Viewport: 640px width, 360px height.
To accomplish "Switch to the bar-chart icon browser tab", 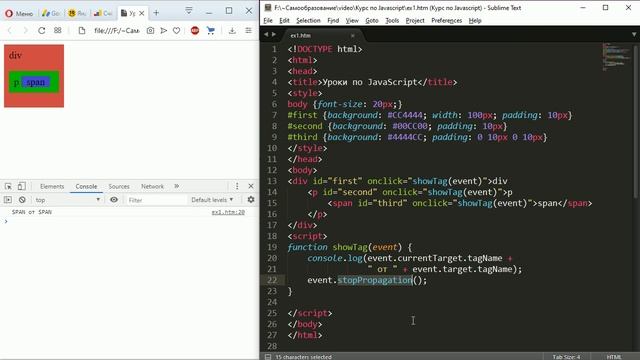I will click(102, 13).
